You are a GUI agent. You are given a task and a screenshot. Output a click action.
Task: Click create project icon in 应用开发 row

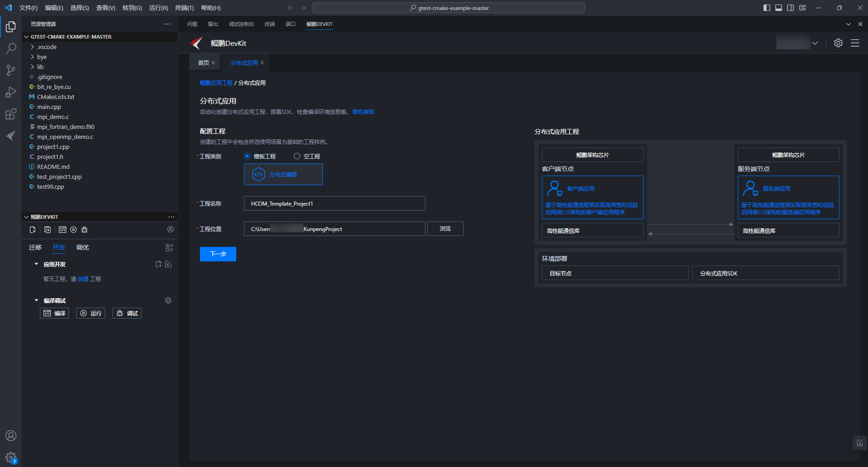point(159,264)
